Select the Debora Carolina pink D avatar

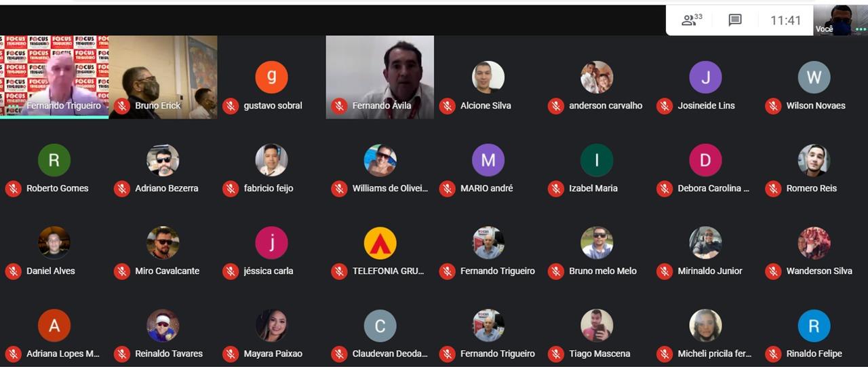coord(705,160)
